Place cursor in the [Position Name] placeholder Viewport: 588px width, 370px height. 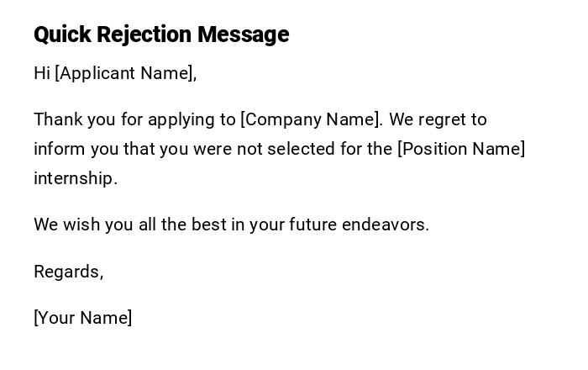(x=461, y=149)
